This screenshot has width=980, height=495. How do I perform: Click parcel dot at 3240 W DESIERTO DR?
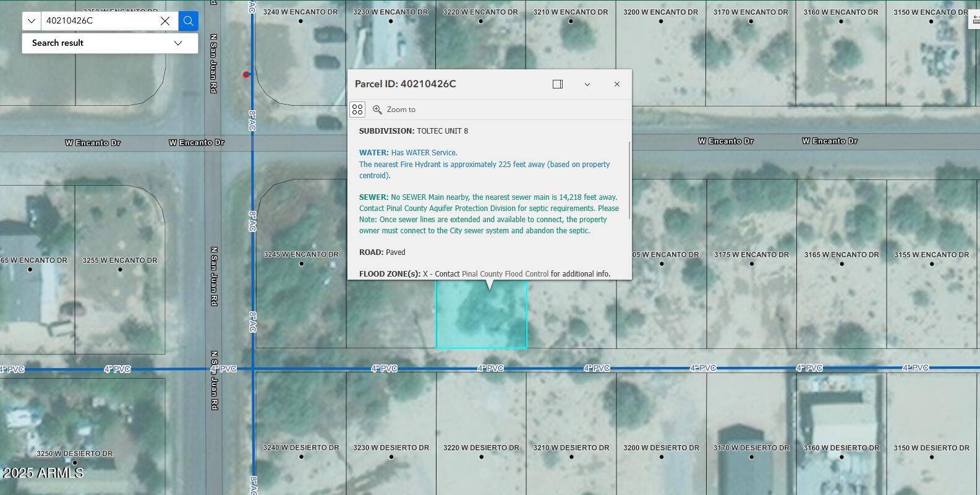coord(301,457)
